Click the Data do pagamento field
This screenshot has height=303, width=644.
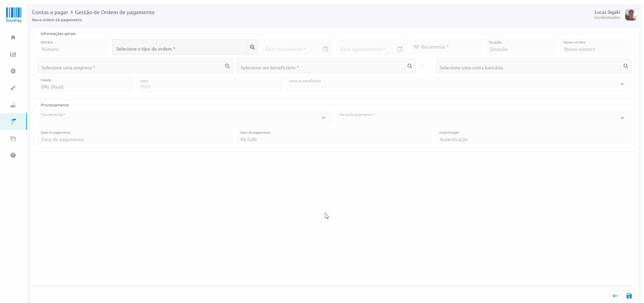(x=135, y=137)
